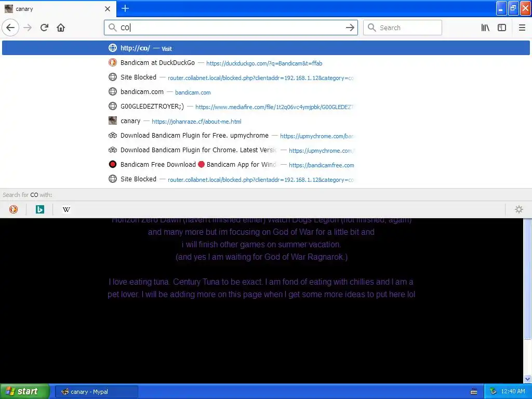Viewport: 532px width, 399px height.
Task: Select the bandicam.com suggestion
Action: tap(266, 92)
